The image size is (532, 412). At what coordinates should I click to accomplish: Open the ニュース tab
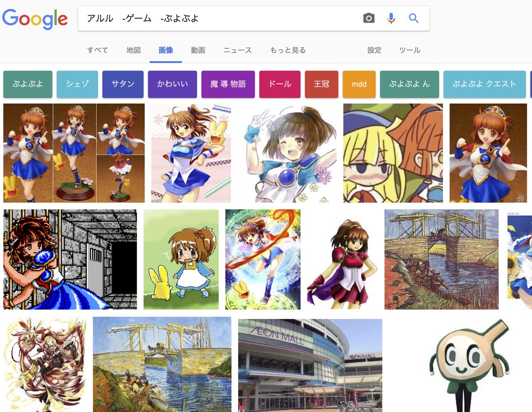click(238, 50)
